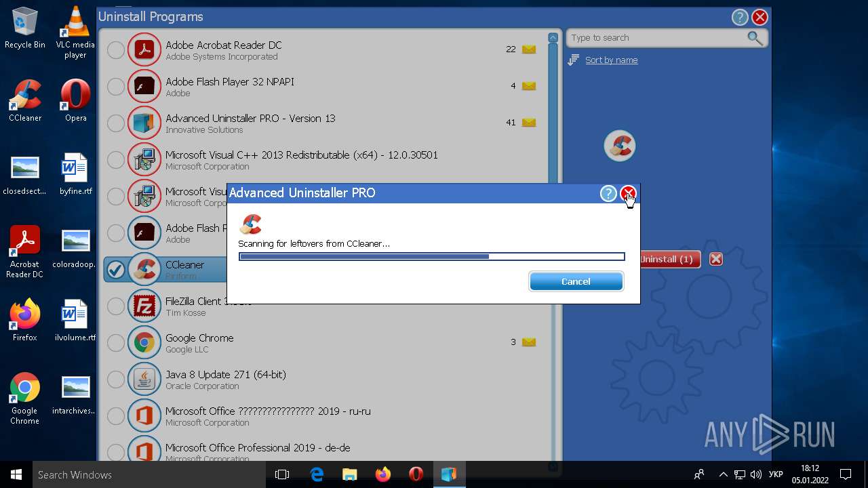868x488 pixels.
Task: Open volume control in system tray
Action: 756,474
